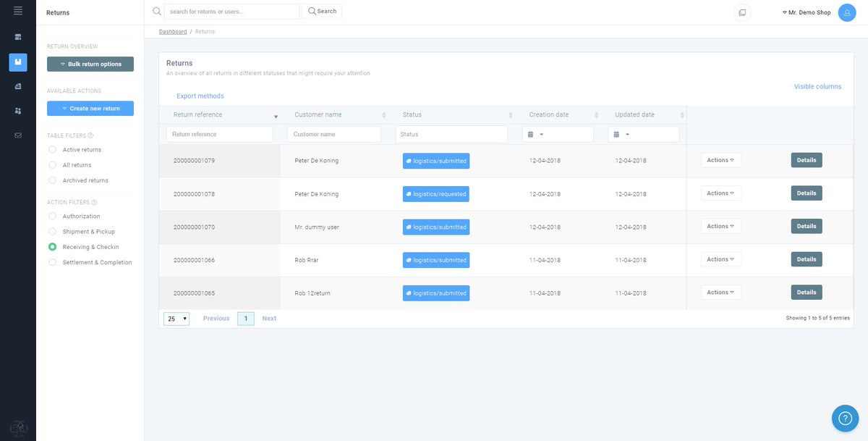This screenshot has width=868, height=441.
Task: Click return reference 200000001070
Action: click(x=194, y=227)
